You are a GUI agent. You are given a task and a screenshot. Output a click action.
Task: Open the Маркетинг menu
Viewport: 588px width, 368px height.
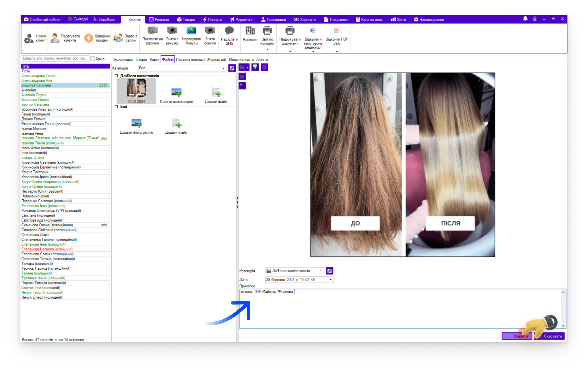(x=241, y=20)
